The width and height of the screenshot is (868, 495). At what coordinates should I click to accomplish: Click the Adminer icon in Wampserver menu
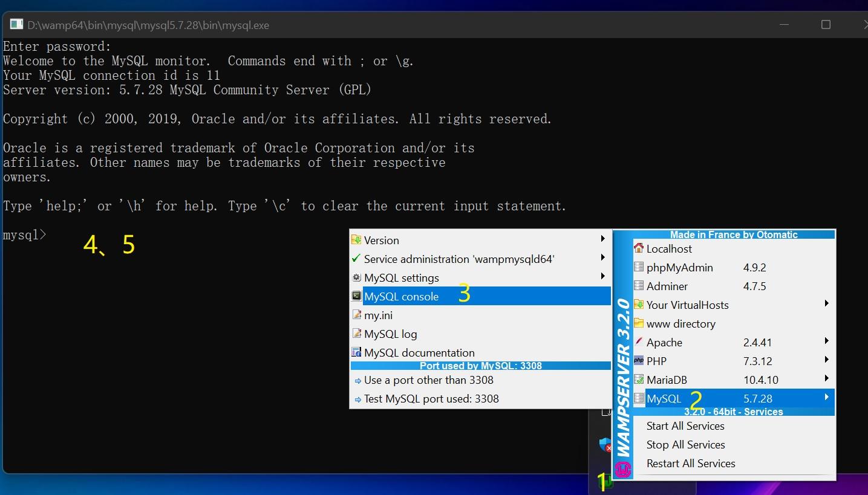point(639,285)
